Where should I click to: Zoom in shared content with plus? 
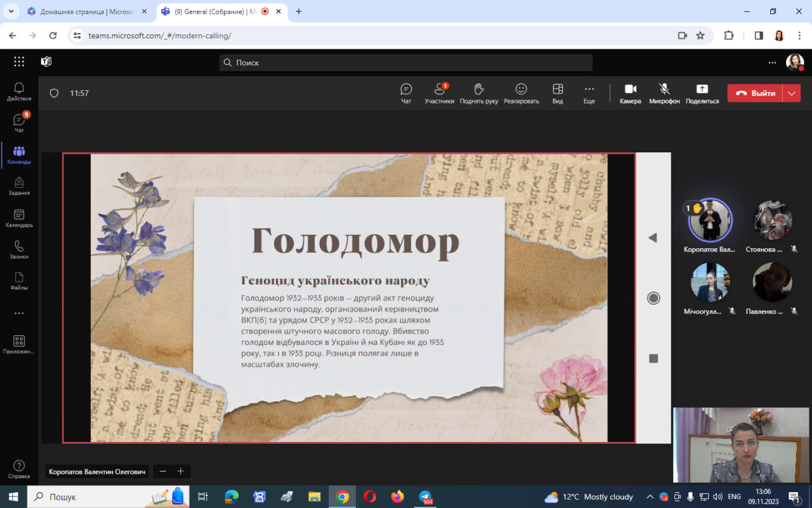181,471
